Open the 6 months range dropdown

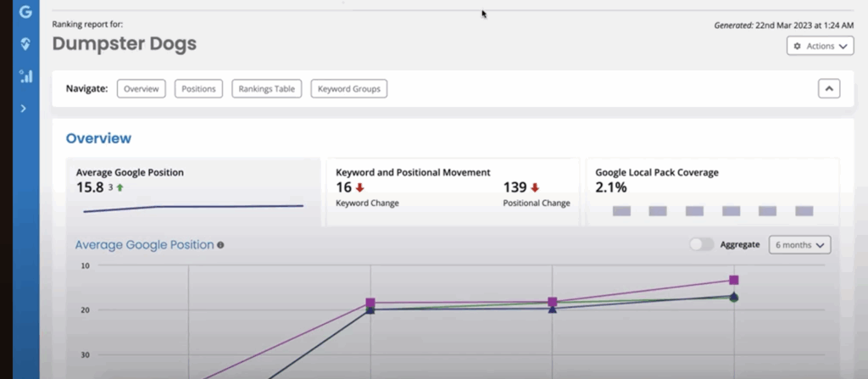coord(799,244)
